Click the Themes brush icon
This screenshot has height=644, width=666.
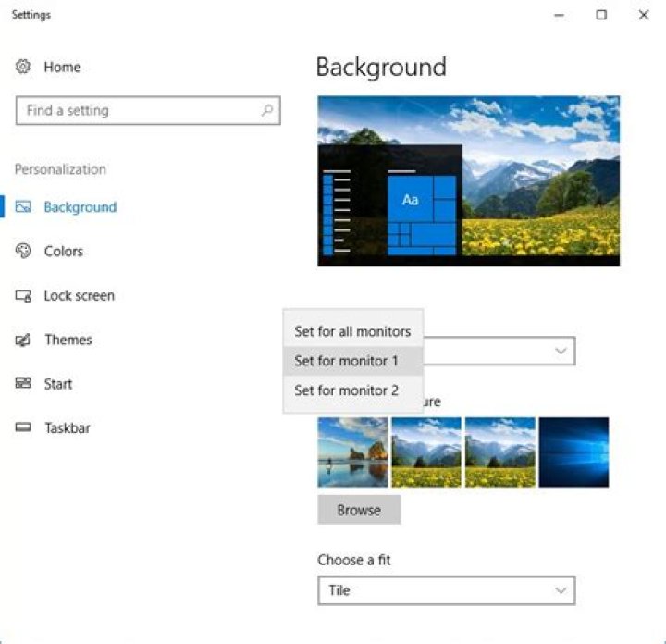(x=23, y=340)
